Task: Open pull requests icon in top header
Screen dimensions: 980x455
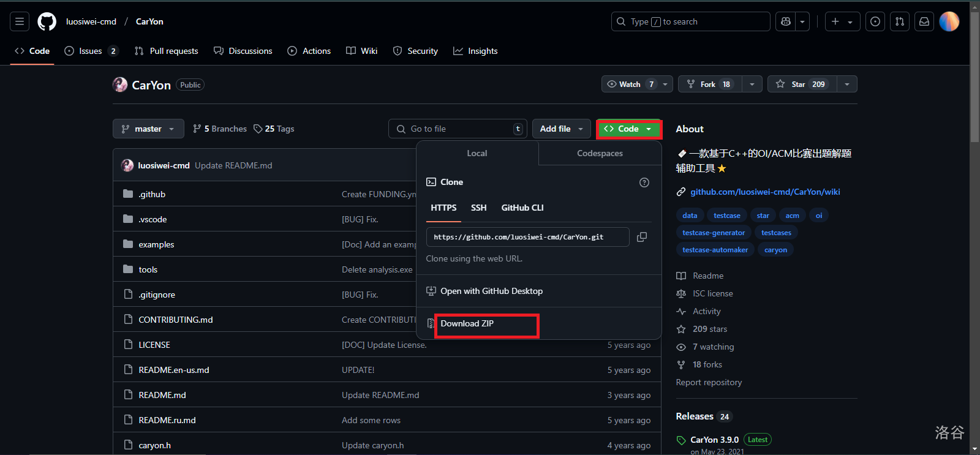Action: (x=899, y=21)
